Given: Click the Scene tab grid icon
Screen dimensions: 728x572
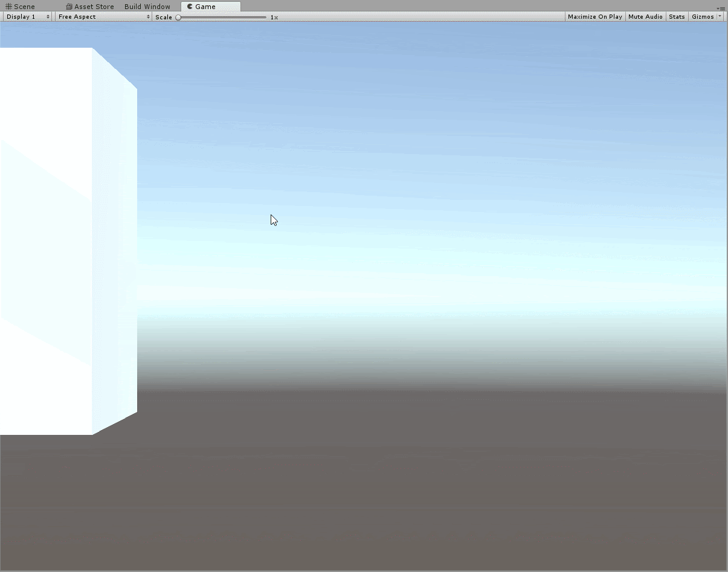Looking at the screenshot, I should click(8, 7).
